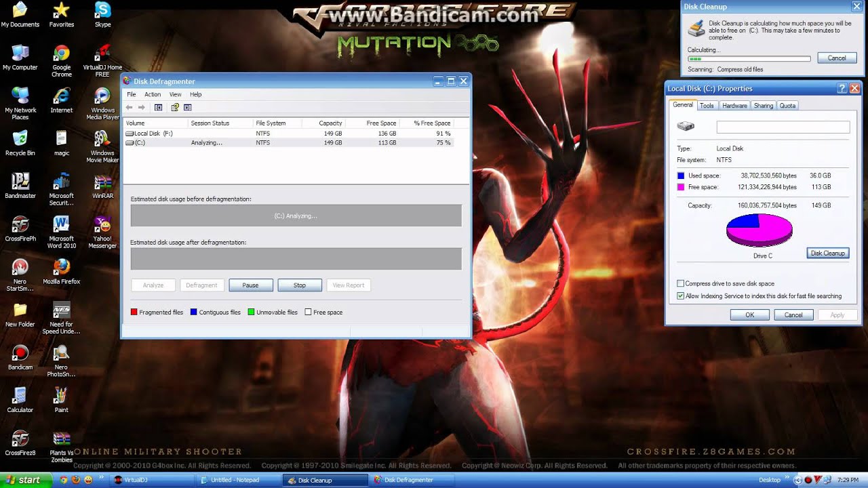The image size is (868, 488).
Task: Select Calculator desktop icon
Action: (x=20, y=401)
